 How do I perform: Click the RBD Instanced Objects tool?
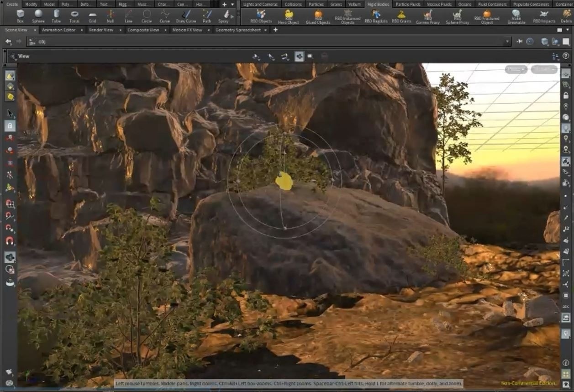(348, 16)
